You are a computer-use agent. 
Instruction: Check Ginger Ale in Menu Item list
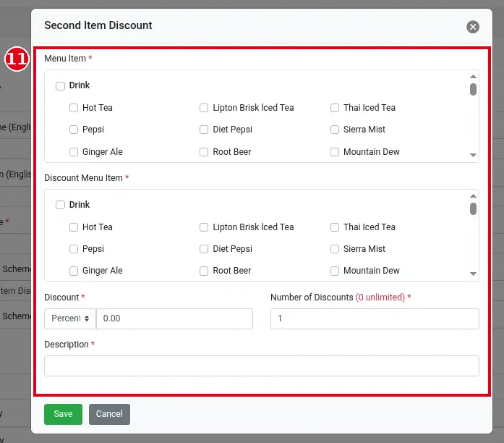(x=74, y=152)
